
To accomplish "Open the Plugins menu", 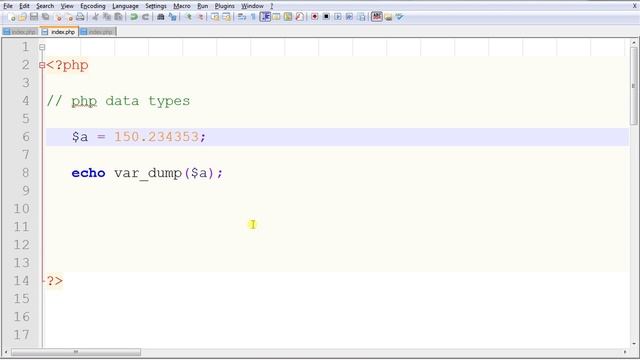I will pyautogui.click(x=224, y=6).
